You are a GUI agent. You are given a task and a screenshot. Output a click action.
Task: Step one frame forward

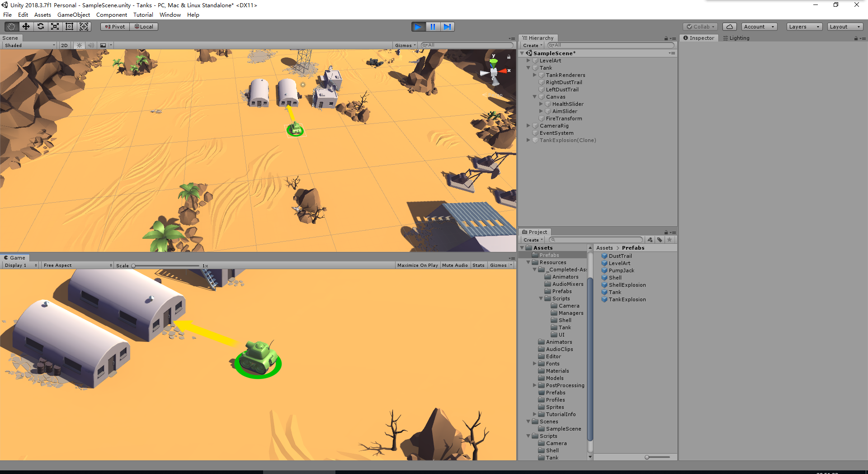point(448,27)
